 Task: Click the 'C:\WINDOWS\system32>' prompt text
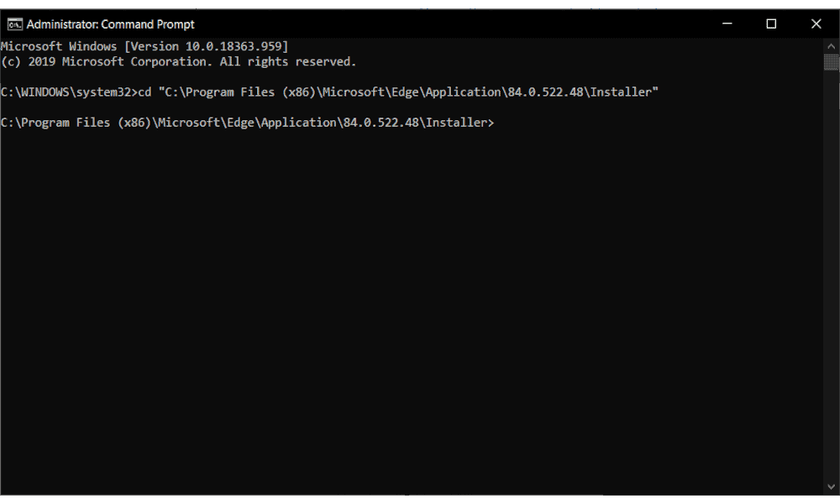(x=69, y=92)
